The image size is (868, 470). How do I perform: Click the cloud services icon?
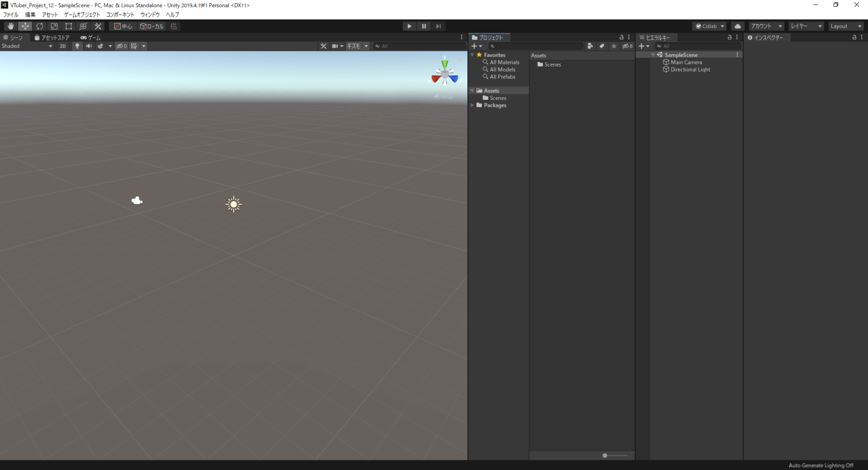(x=737, y=27)
